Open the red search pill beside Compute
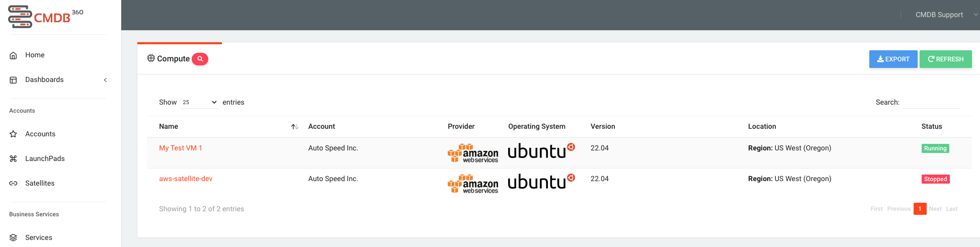 point(200,59)
